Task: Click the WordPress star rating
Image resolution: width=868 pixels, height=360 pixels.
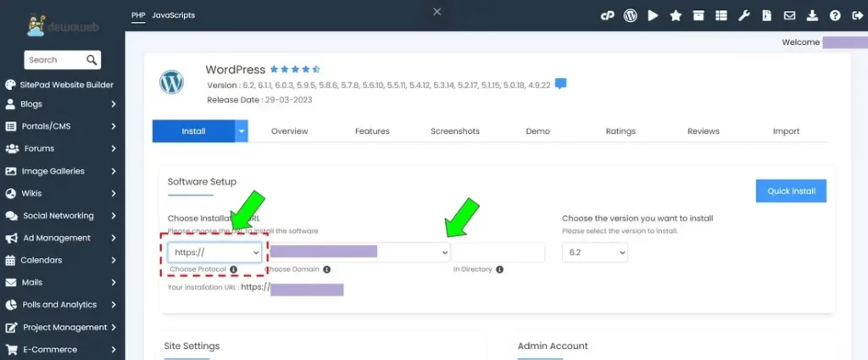Action: click(x=295, y=69)
